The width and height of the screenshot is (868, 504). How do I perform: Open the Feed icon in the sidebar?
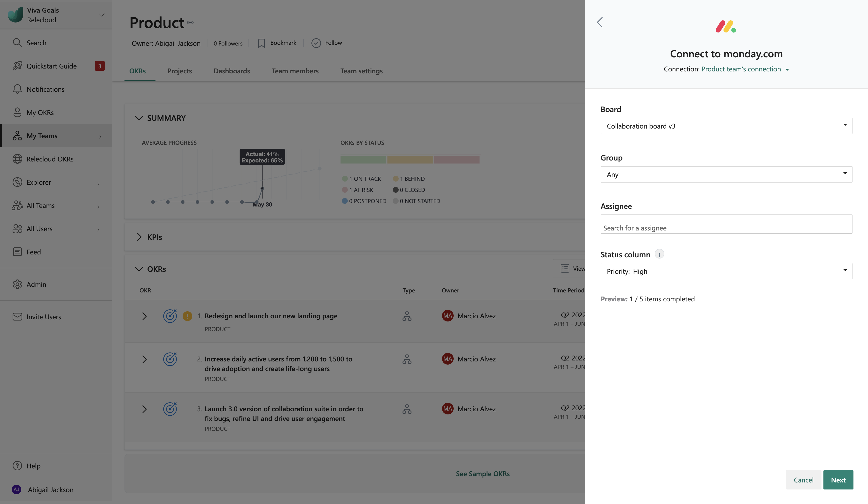[x=17, y=252]
